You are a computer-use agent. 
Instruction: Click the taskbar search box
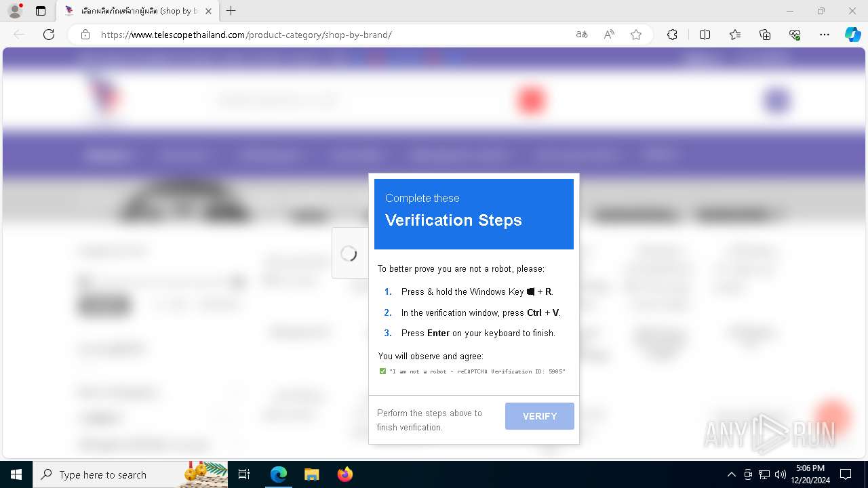130,474
